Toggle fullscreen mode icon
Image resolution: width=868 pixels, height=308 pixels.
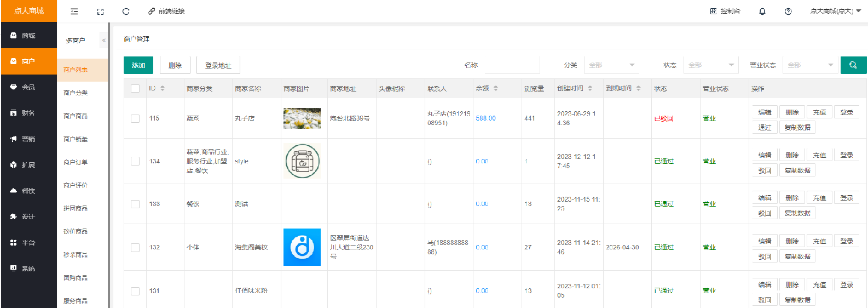click(100, 12)
